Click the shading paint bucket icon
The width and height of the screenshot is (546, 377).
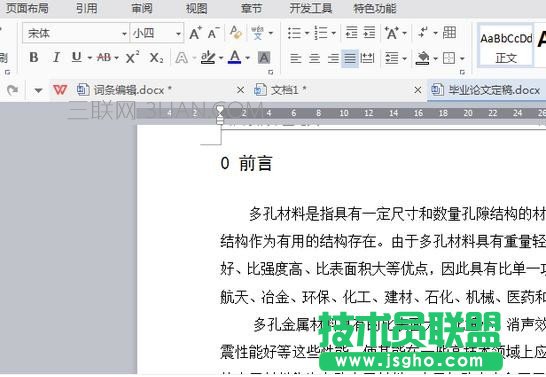422,58
